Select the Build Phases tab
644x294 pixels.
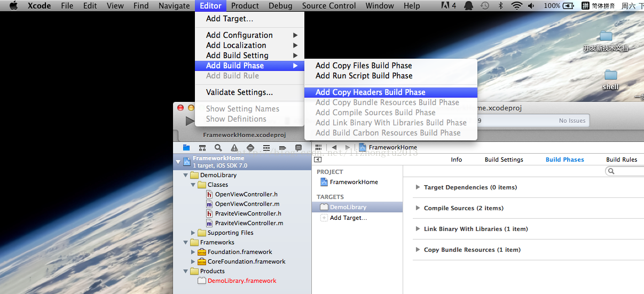[x=565, y=160]
